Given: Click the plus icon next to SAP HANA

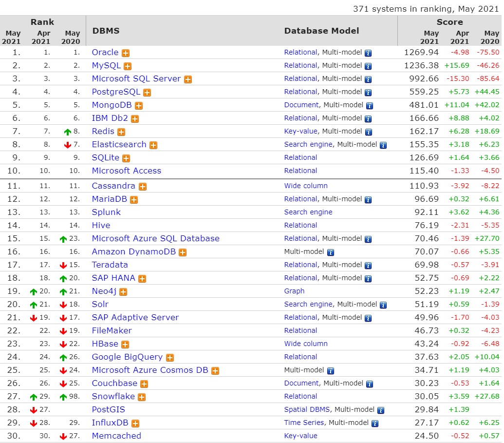Looking at the screenshot, I should 142,279.
